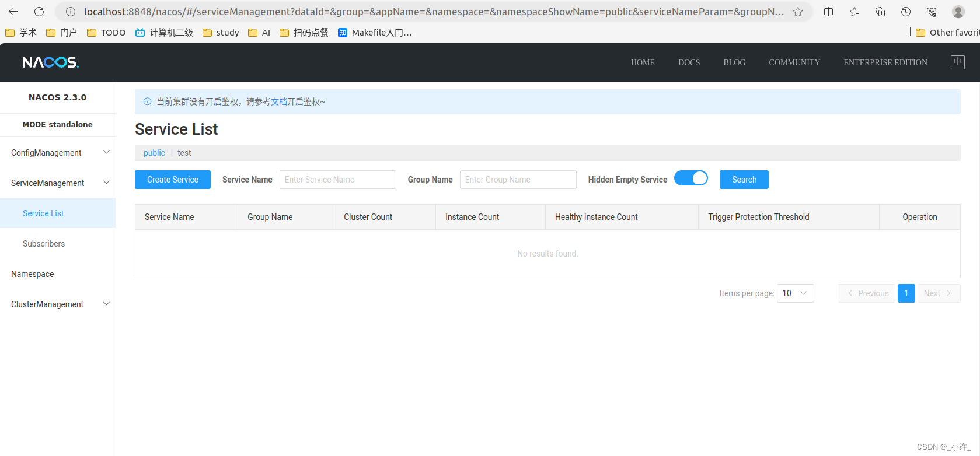Click the Operation column header

tap(920, 217)
